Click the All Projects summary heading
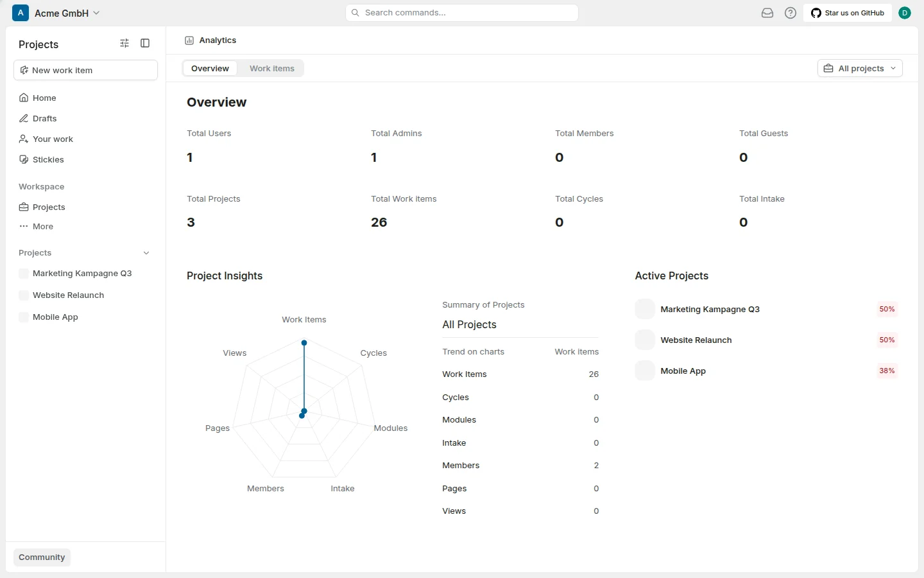 [x=469, y=325]
